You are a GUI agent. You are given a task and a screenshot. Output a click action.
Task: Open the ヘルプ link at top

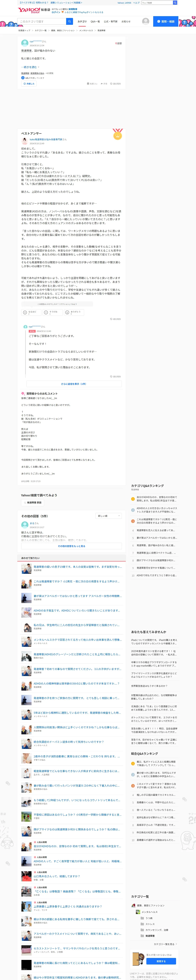[136, 3]
